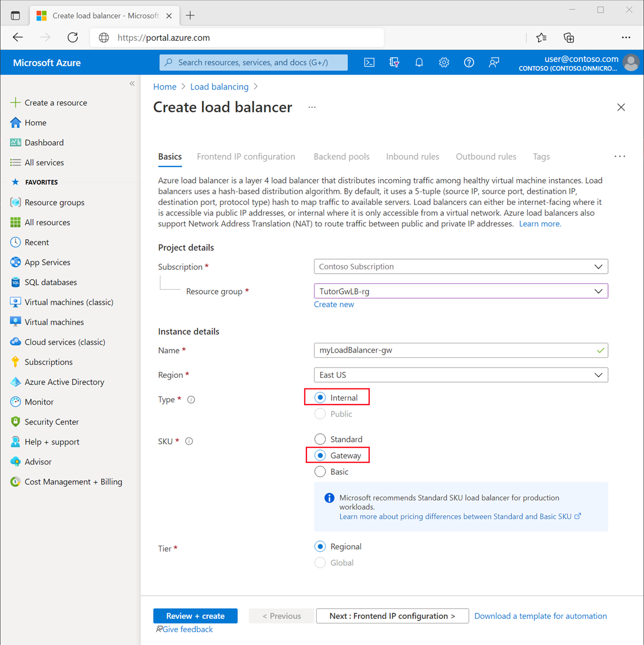Click the Monitor icon in sidebar
Image resolution: width=644 pixels, height=645 pixels.
pyautogui.click(x=16, y=402)
